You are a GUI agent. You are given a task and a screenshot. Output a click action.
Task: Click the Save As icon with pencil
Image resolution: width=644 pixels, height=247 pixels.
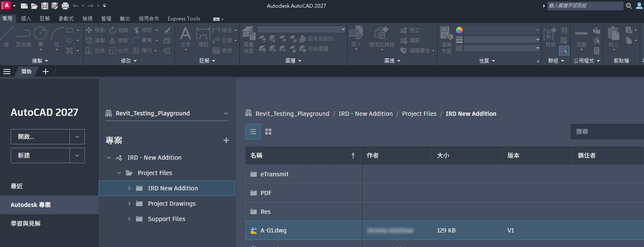point(55,6)
